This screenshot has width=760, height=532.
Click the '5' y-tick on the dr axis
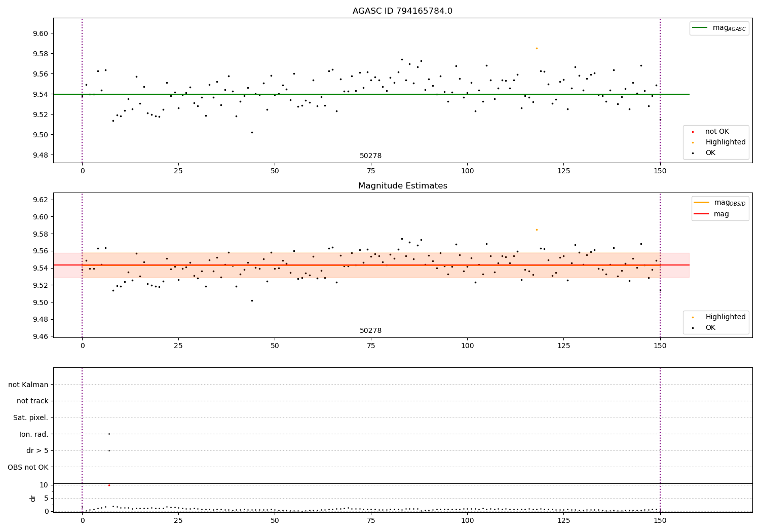pos(47,498)
